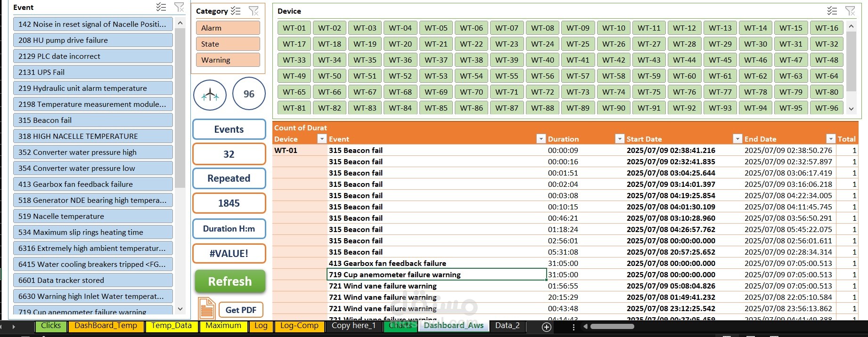Open the sheet tab options dots
The image size is (868, 337).
click(x=573, y=327)
